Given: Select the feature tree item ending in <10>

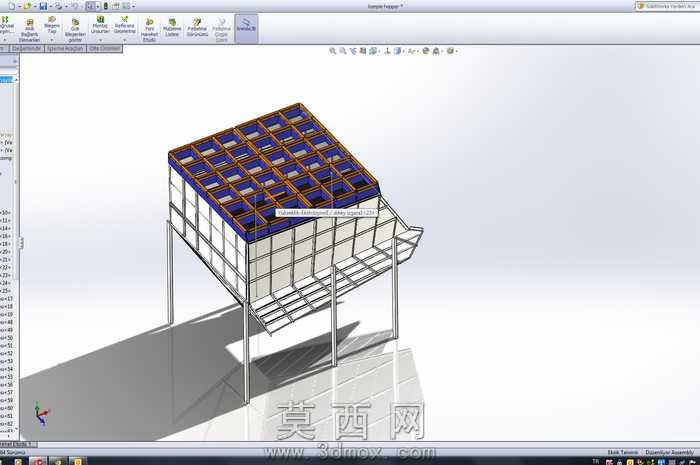Looking at the screenshot, I should 5,213.
